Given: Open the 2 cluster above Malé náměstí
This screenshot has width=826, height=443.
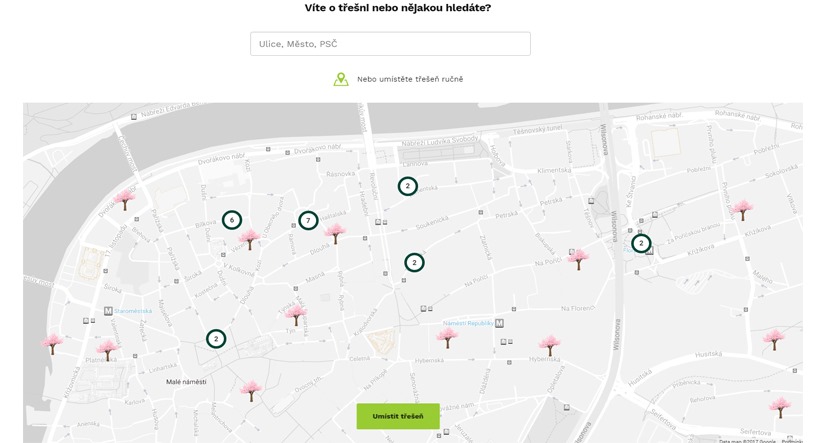Looking at the screenshot, I should [216, 339].
